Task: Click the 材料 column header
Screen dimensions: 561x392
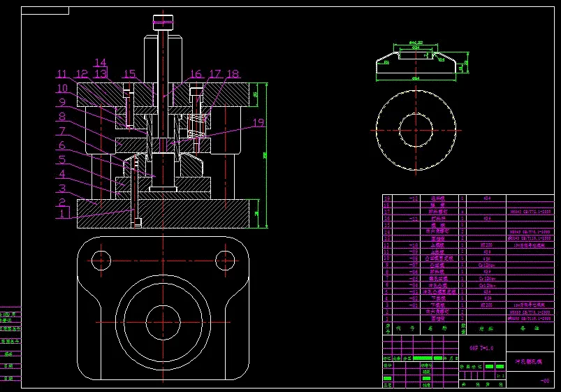Action: pyautogui.click(x=486, y=328)
